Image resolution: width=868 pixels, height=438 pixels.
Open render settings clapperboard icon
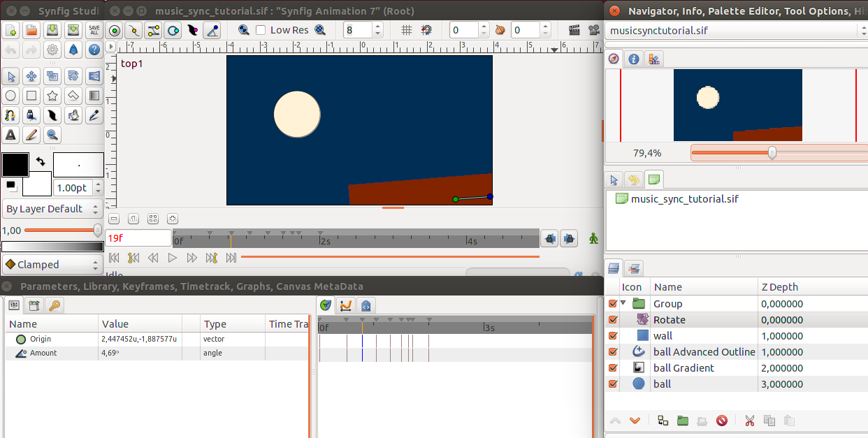(574, 30)
